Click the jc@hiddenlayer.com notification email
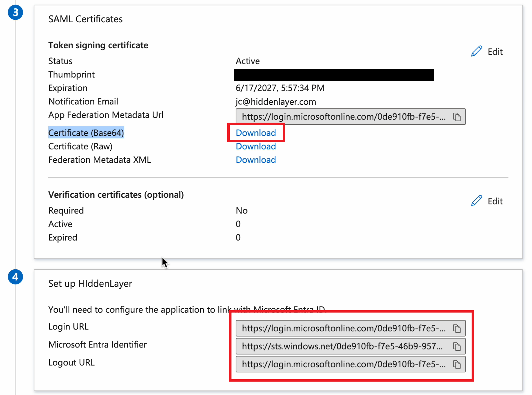Screen dimensions: 532x395 pos(276,102)
